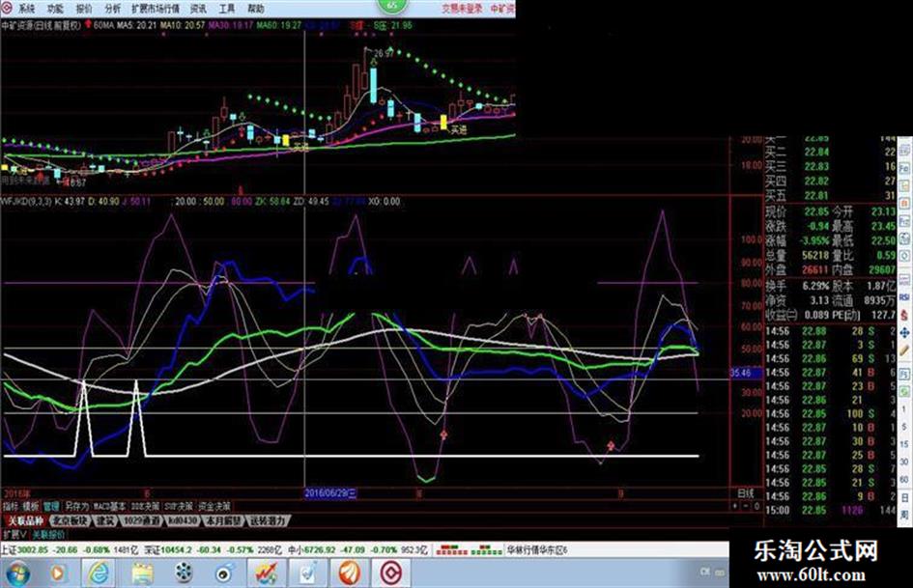Click the Windows Start button
Screen dimensions: 913x588
click(17, 572)
